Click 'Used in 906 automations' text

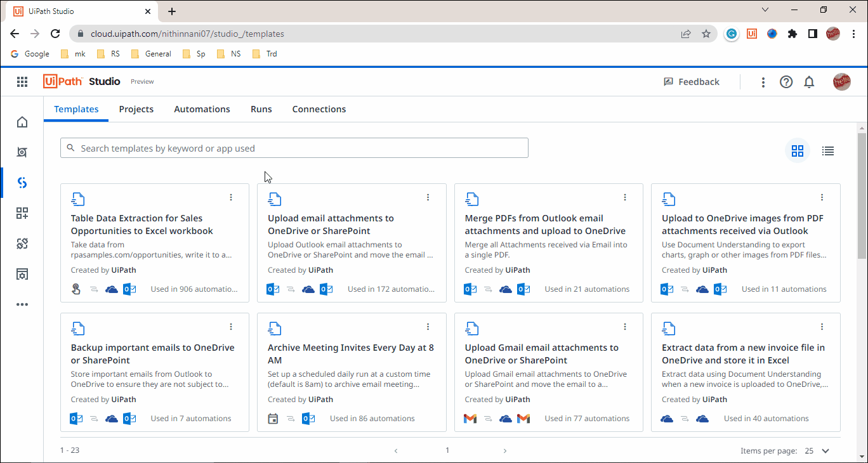[194, 289]
